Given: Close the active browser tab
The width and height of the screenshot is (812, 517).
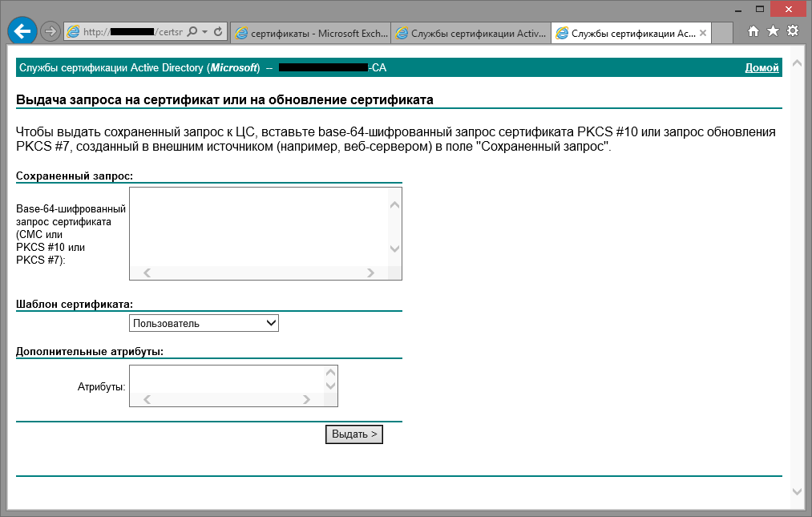Looking at the screenshot, I should pos(703,33).
